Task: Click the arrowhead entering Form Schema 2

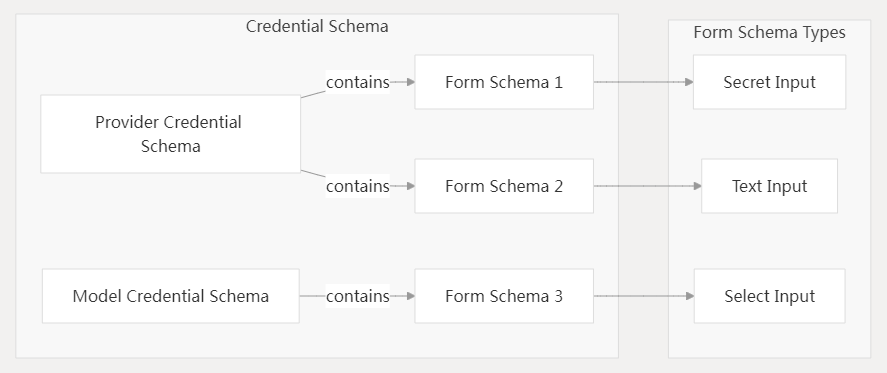Action: 410,186
